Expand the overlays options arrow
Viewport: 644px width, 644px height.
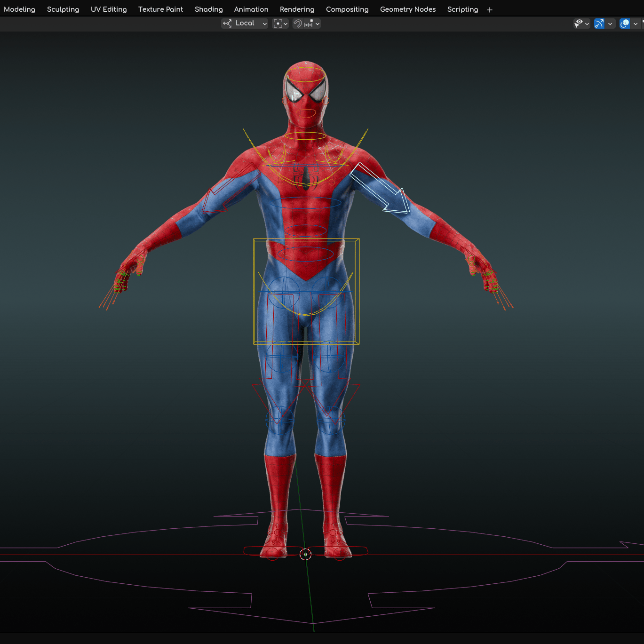pos(636,24)
